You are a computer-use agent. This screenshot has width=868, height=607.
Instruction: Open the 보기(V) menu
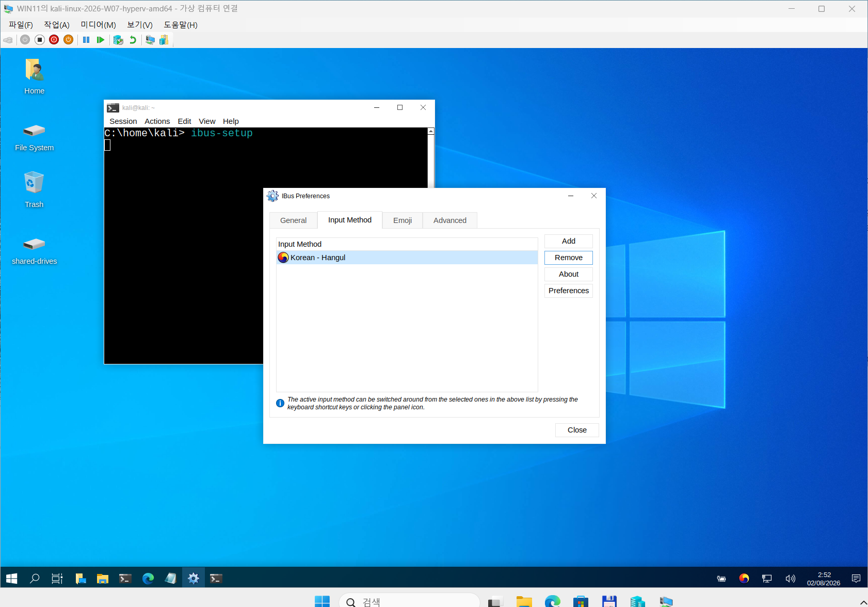[x=140, y=25]
